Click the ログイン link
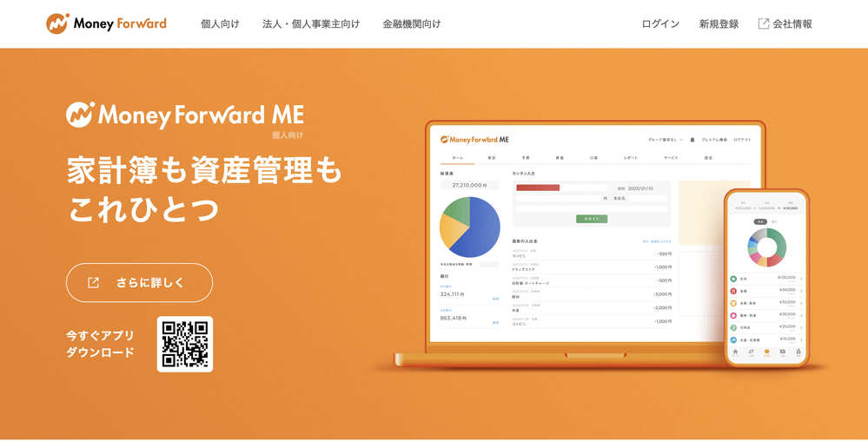 tap(660, 23)
